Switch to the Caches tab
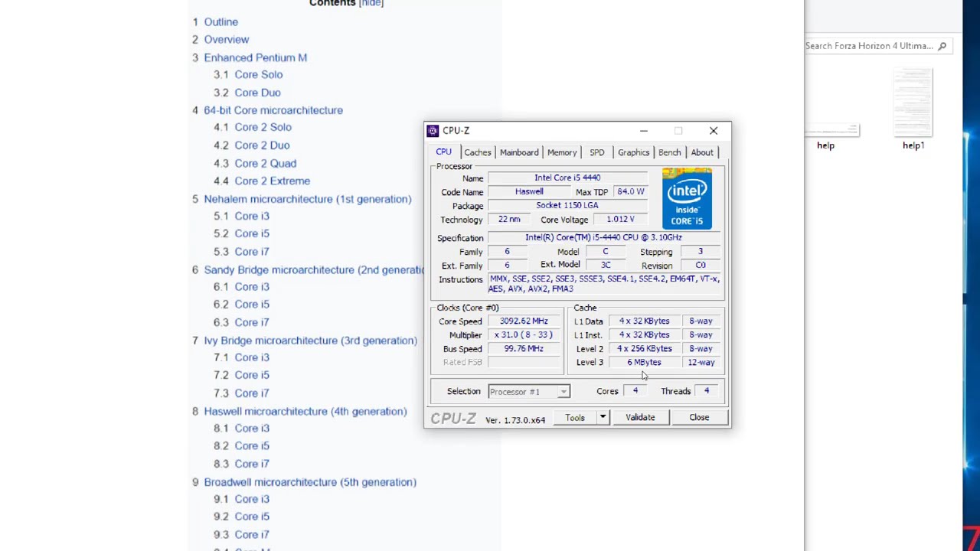Viewport: 980px width, 551px height. click(477, 152)
